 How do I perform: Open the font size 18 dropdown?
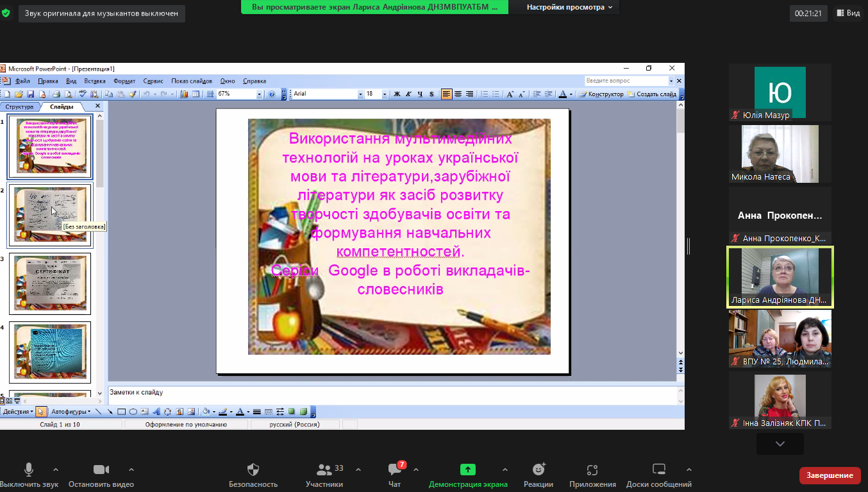(x=385, y=94)
